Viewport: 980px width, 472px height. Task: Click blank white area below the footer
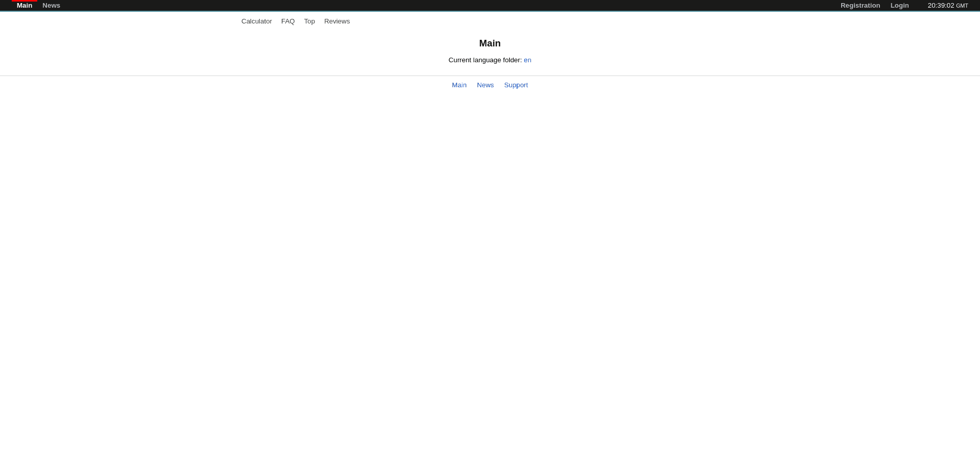tap(490, 281)
